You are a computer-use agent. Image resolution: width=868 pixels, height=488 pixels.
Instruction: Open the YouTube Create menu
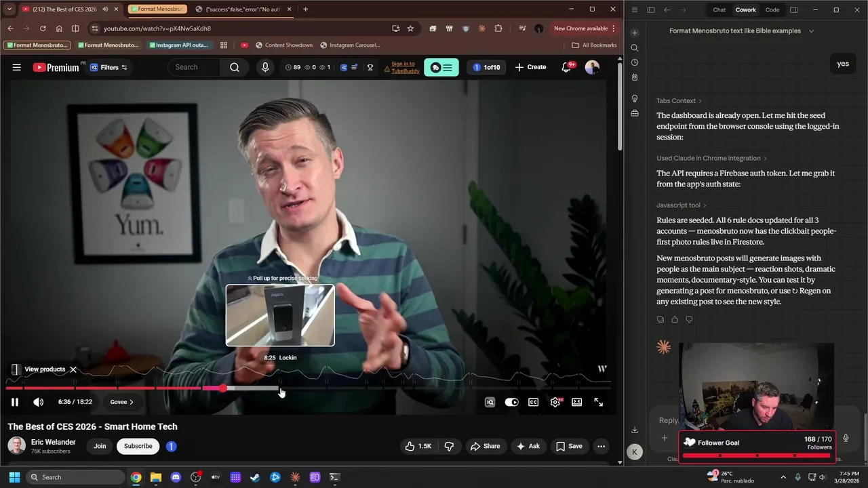tap(530, 67)
